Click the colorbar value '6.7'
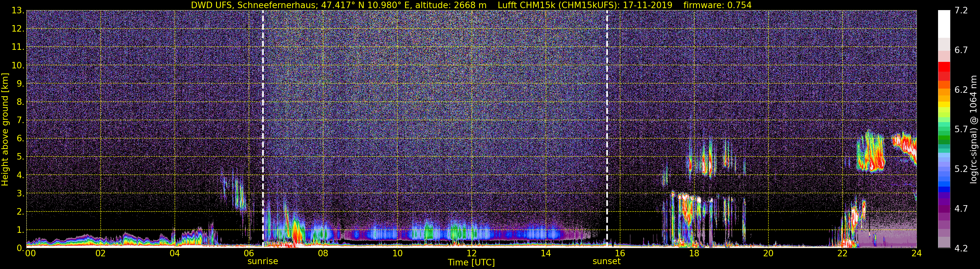Screen dimensions: 980x269 point(961,50)
